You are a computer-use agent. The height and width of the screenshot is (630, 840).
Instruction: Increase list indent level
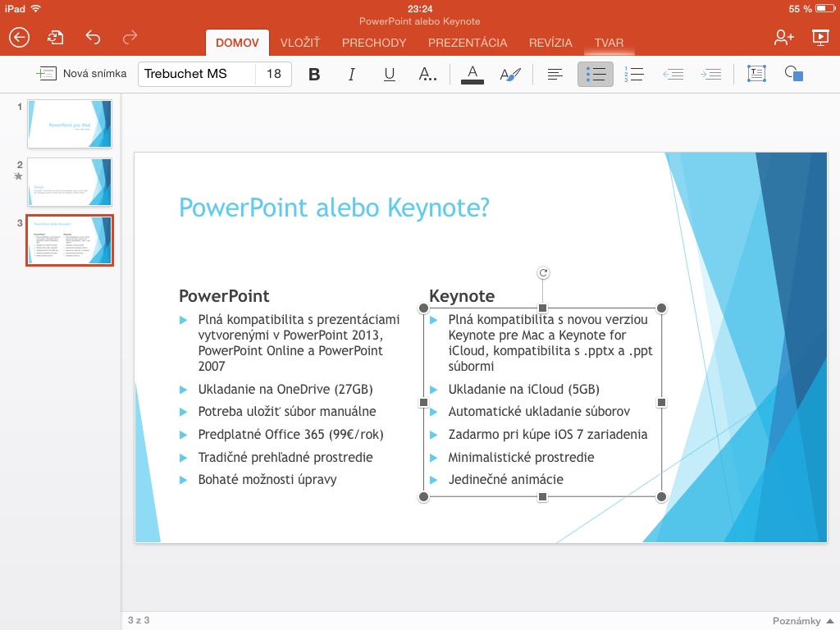tap(710, 74)
